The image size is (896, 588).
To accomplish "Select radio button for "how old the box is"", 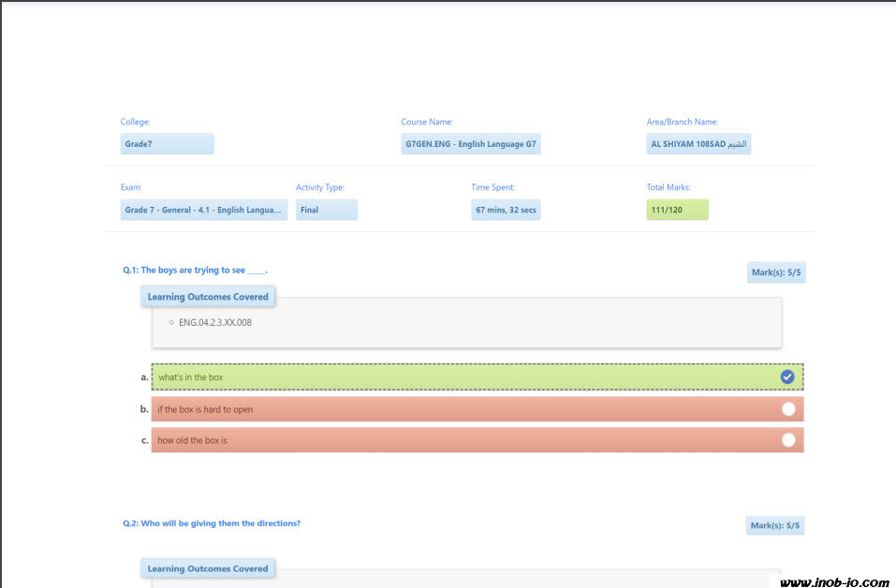I will (788, 440).
